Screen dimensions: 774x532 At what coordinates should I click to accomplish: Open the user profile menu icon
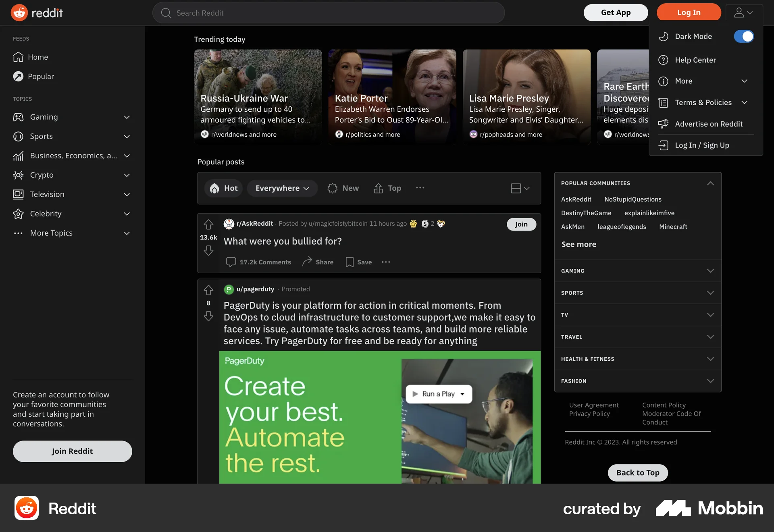click(743, 12)
